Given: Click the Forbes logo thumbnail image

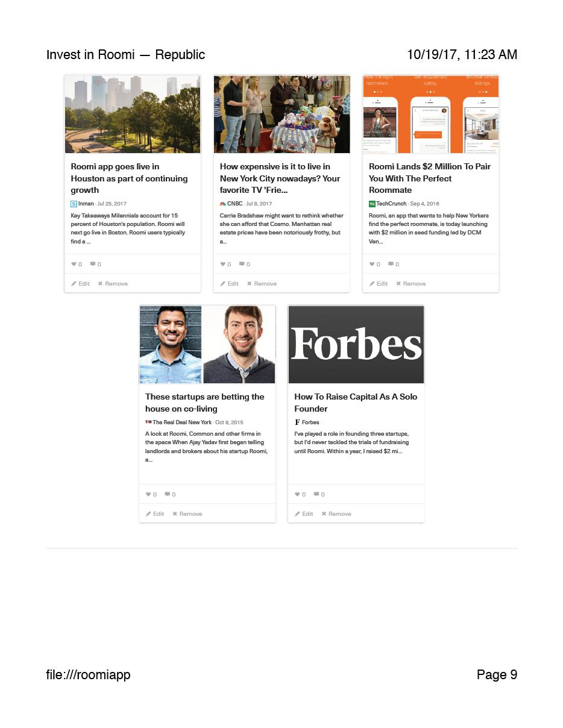Looking at the screenshot, I should pyautogui.click(x=356, y=345).
